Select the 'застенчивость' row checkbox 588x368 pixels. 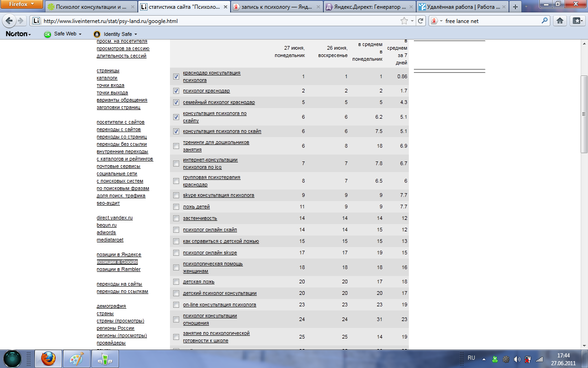pos(176,218)
